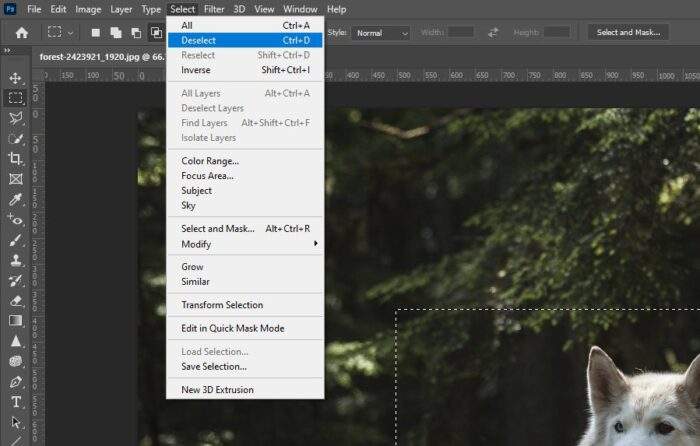The height and width of the screenshot is (446, 700).
Task: Select the Sharpen tool
Action: pos(16,341)
